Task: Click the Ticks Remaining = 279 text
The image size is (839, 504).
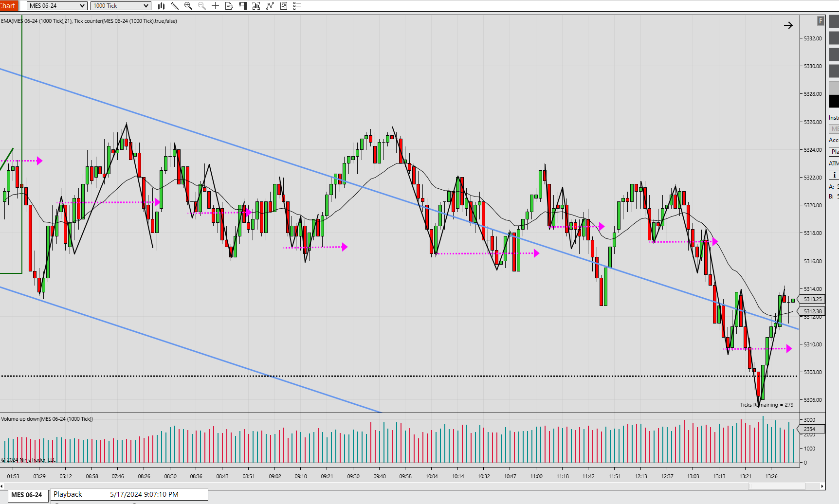Action: [x=766, y=405]
